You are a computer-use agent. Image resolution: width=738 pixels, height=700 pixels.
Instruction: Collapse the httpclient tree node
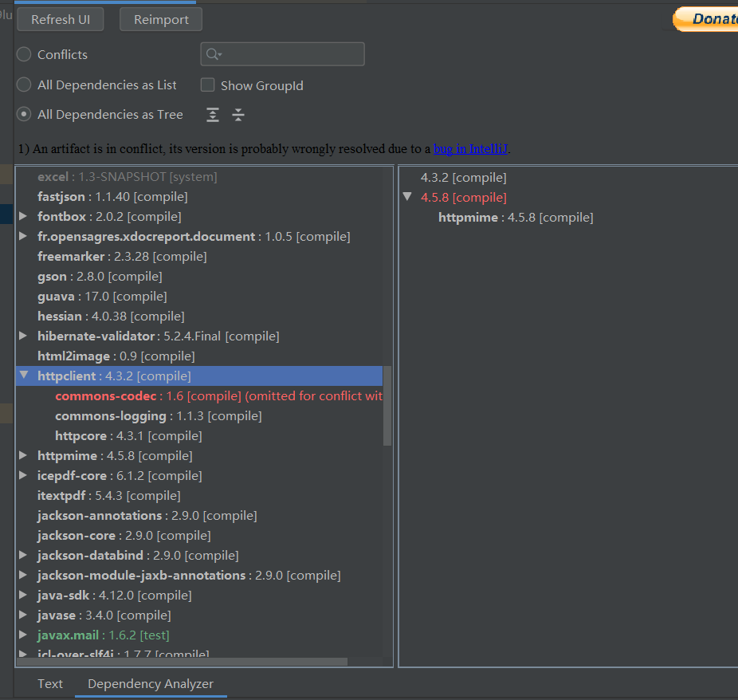[24, 376]
